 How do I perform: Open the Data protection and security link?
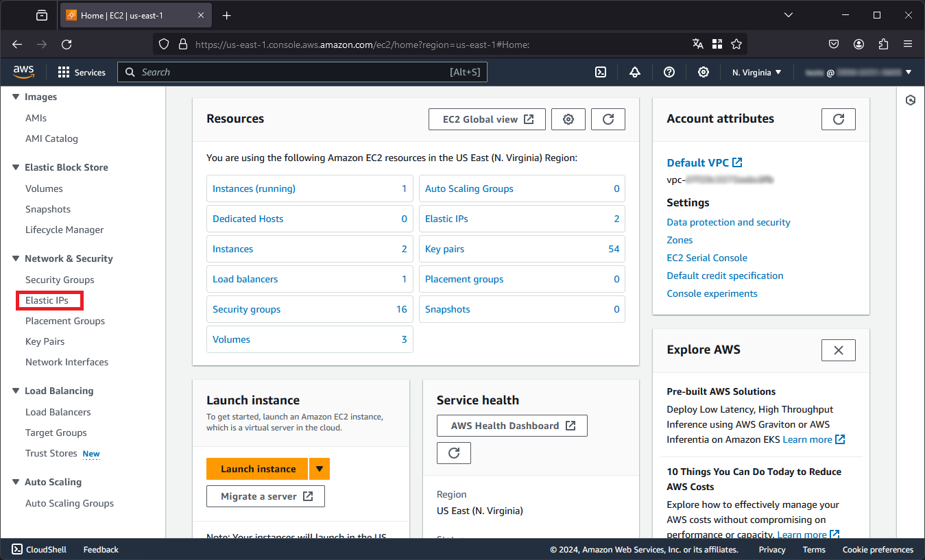(728, 222)
